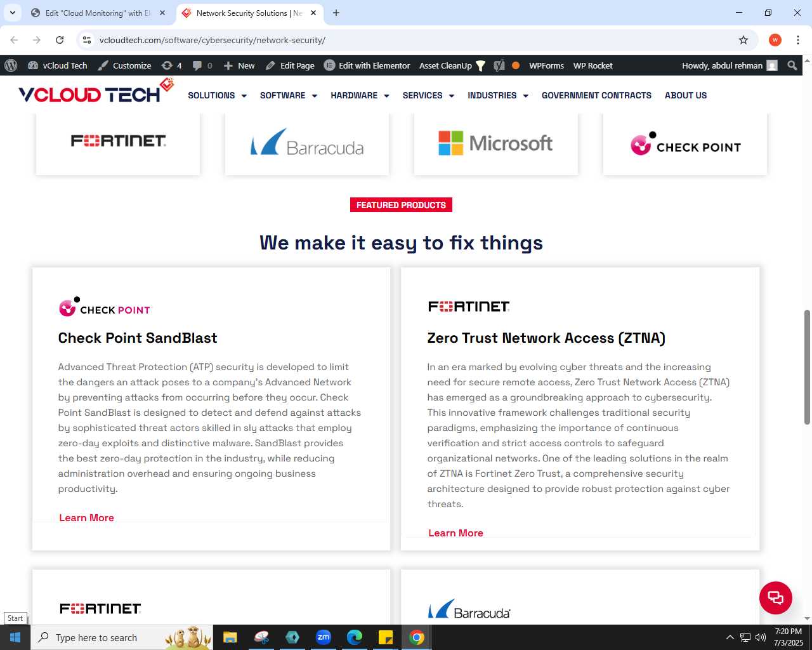This screenshot has width=812, height=650.
Task: Close the Edit "Cloud Monitoring" tab
Action: (162, 13)
